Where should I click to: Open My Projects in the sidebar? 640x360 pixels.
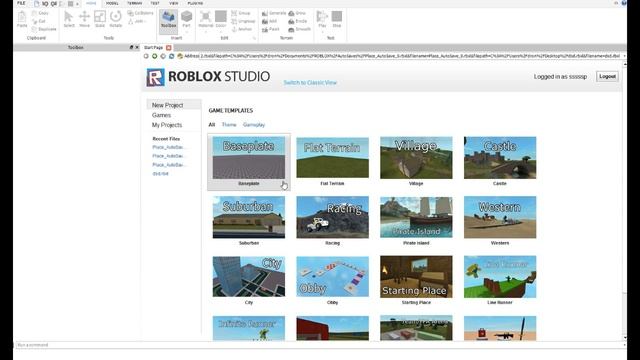(167, 125)
